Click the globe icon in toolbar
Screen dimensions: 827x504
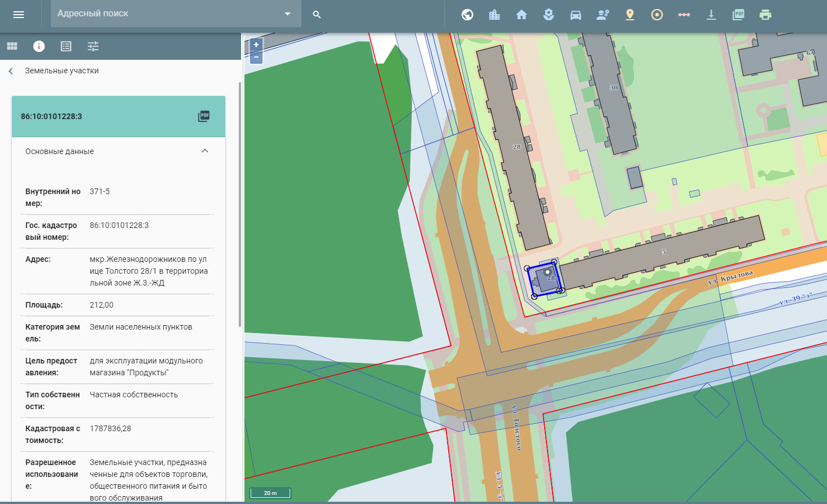(x=467, y=15)
